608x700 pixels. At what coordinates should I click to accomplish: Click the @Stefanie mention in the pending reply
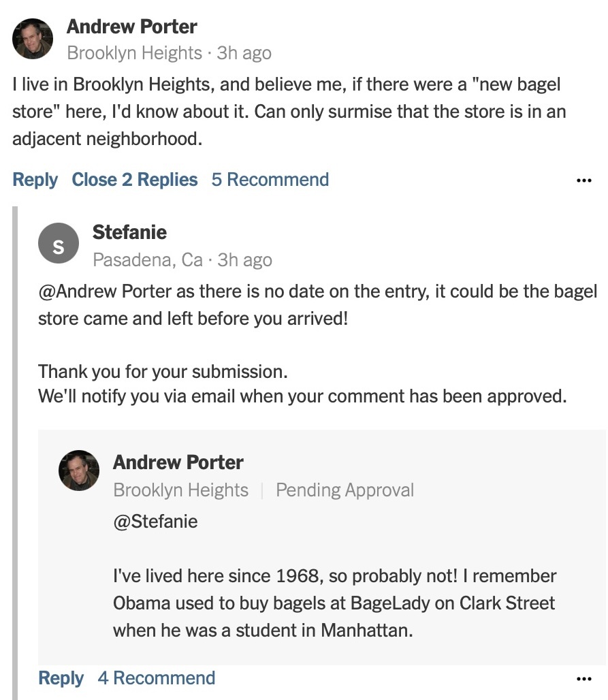click(x=155, y=522)
